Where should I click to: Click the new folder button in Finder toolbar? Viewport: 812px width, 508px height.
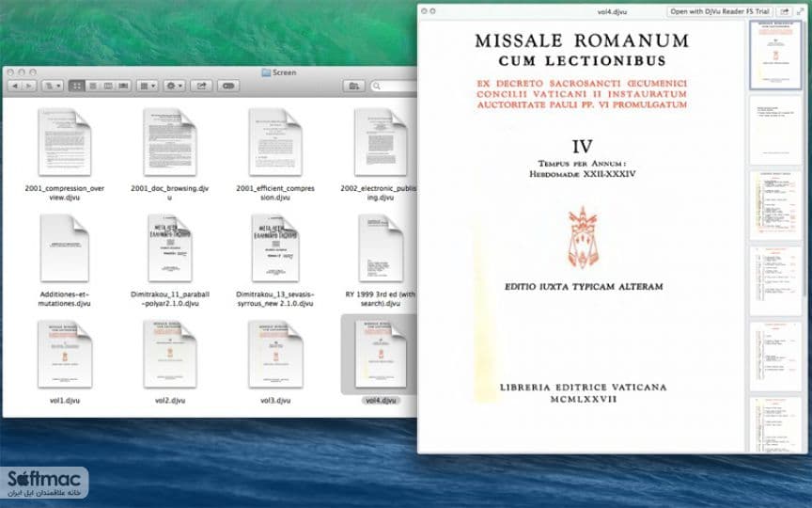[x=354, y=86]
